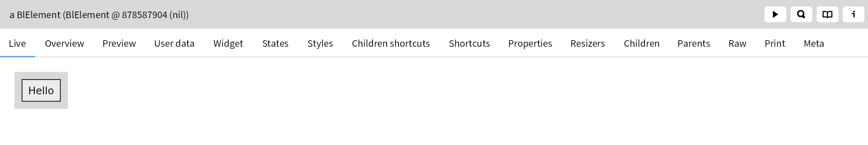This screenshot has height=145, width=868.
Task: Click the BlElement title text
Action: (x=99, y=15)
